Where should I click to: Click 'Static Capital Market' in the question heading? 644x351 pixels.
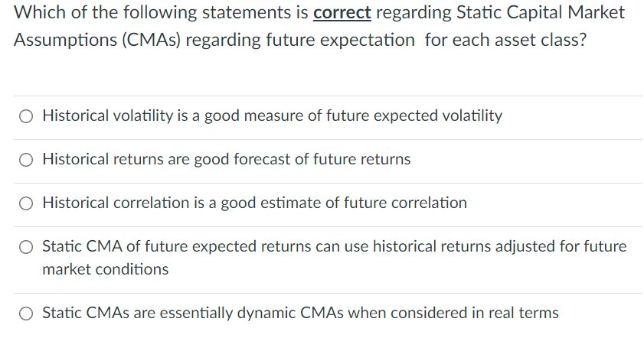coord(541,12)
